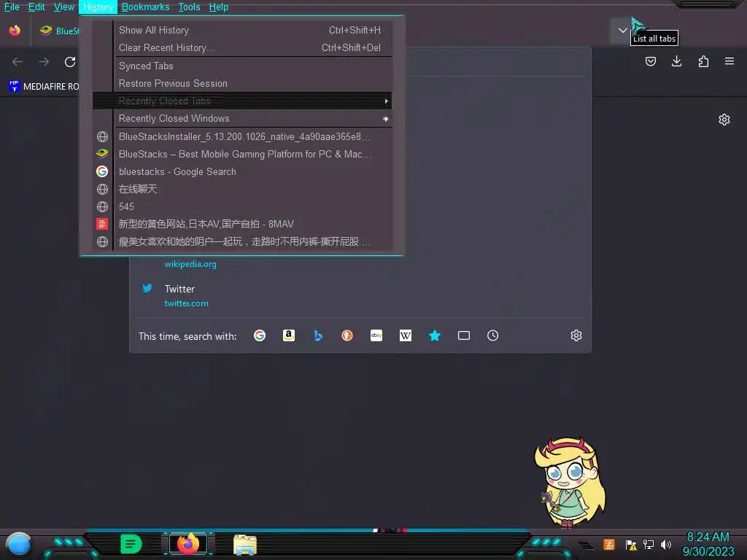Image resolution: width=747 pixels, height=560 pixels.
Task: Search this time with eBay
Action: (376, 335)
